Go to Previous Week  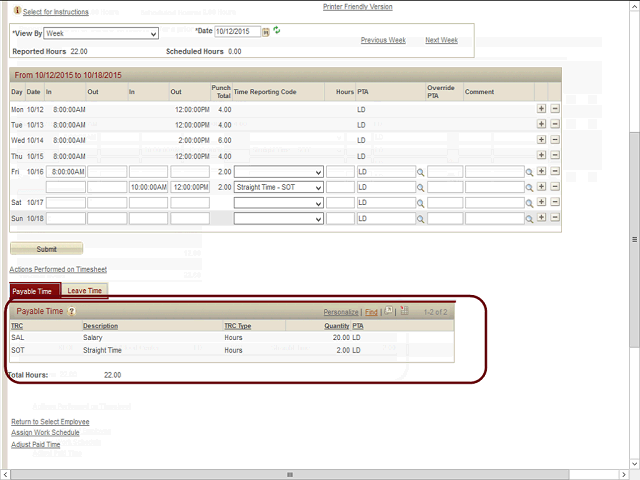pos(383,40)
